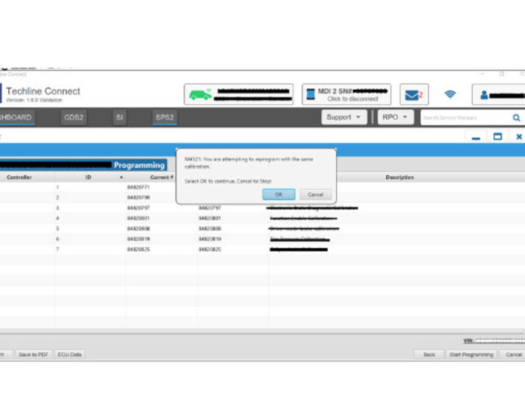525x420 pixels.
Task: Click the green vehicle connection icon
Action: tap(200, 94)
